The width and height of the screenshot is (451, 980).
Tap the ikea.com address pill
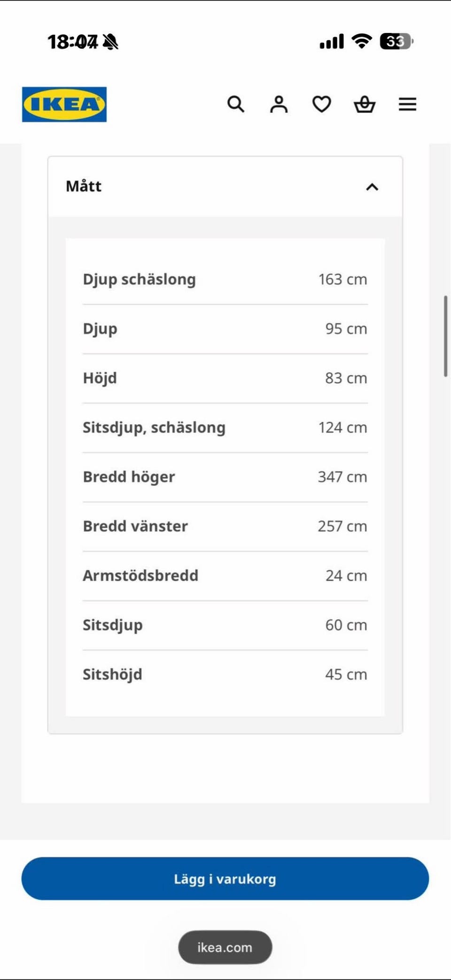pyautogui.click(x=225, y=947)
